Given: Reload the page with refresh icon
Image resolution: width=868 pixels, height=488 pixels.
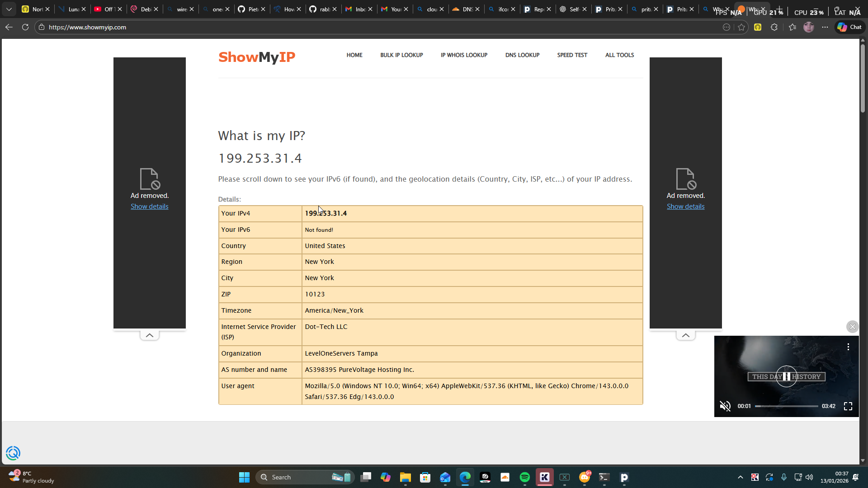Looking at the screenshot, I should coord(25,27).
